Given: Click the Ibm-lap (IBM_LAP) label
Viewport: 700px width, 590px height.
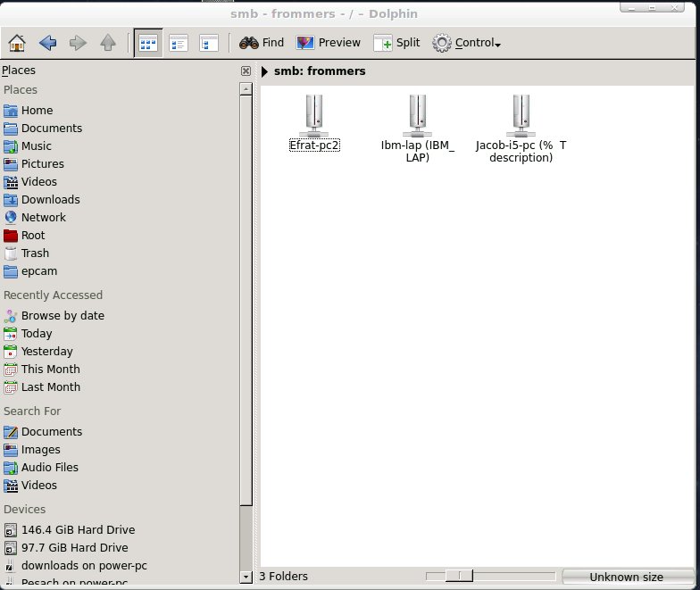Looking at the screenshot, I should coord(418,152).
